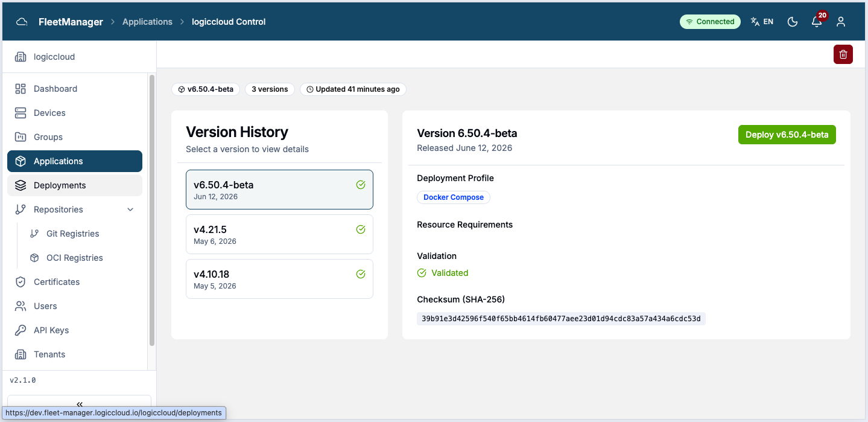The image size is (868, 422).
Task: Click the Applications breadcrumb link
Action: (147, 22)
